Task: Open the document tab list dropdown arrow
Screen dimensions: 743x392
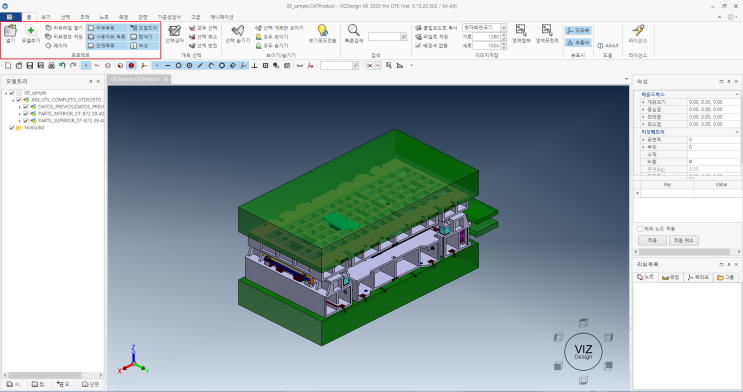Action: pos(626,79)
